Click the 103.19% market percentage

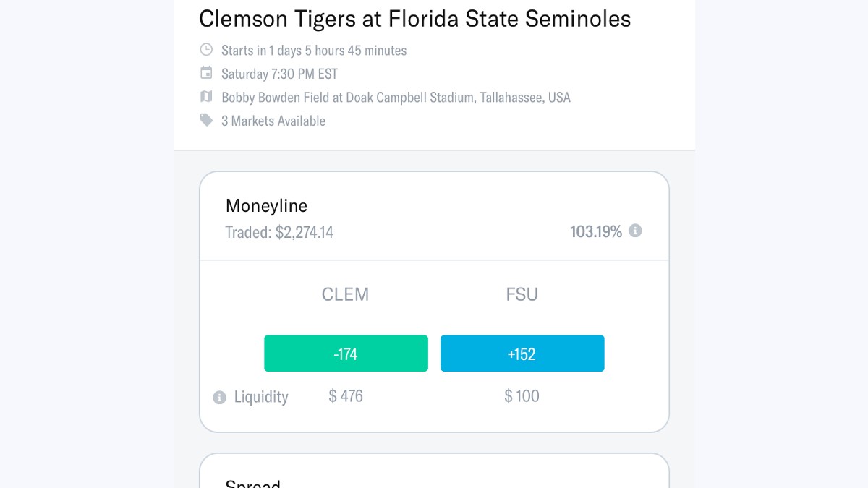tap(595, 231)
